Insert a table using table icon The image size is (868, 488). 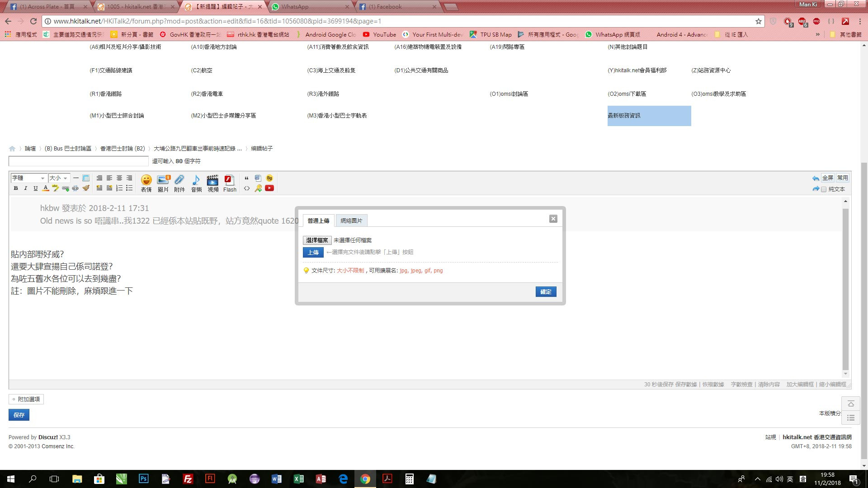(86, 178)
